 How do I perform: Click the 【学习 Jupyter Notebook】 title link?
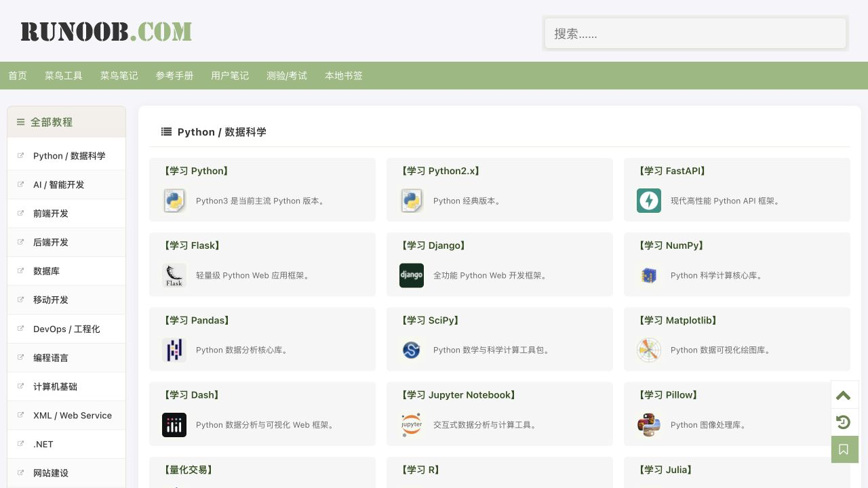click(x=458, y=394)
